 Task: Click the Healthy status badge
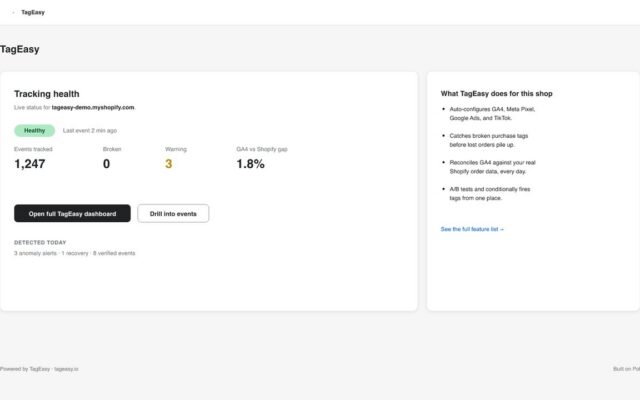[x=35, y=131]
